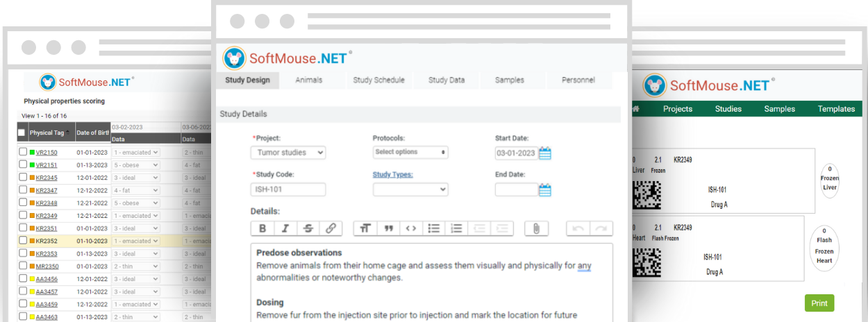The width and height of the screenshot is (868, 322).
Task: Open Projects menu in right window
Action: (678, 109)
